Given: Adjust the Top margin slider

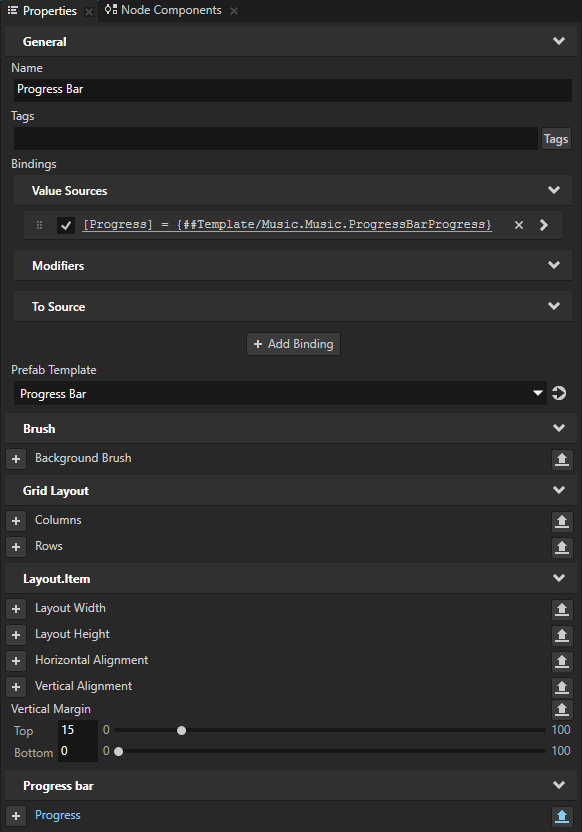Looking at the screenshot, I should pos(181,730).
